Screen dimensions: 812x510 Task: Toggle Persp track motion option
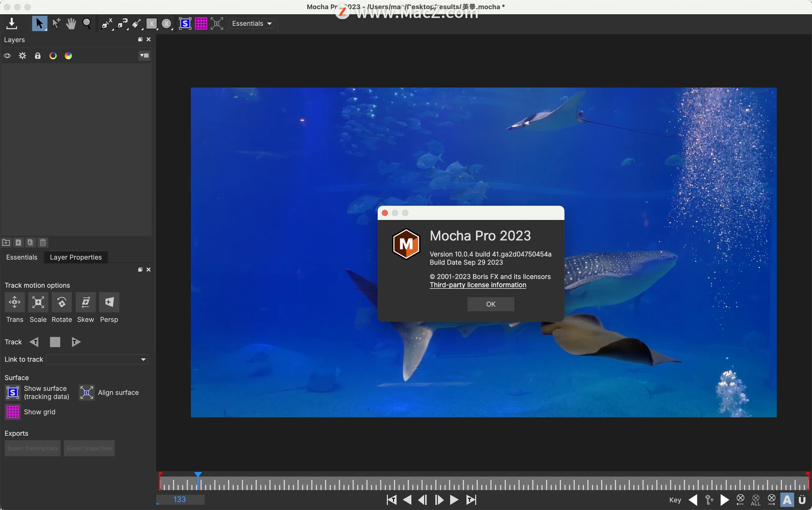[x=109, y=302]
